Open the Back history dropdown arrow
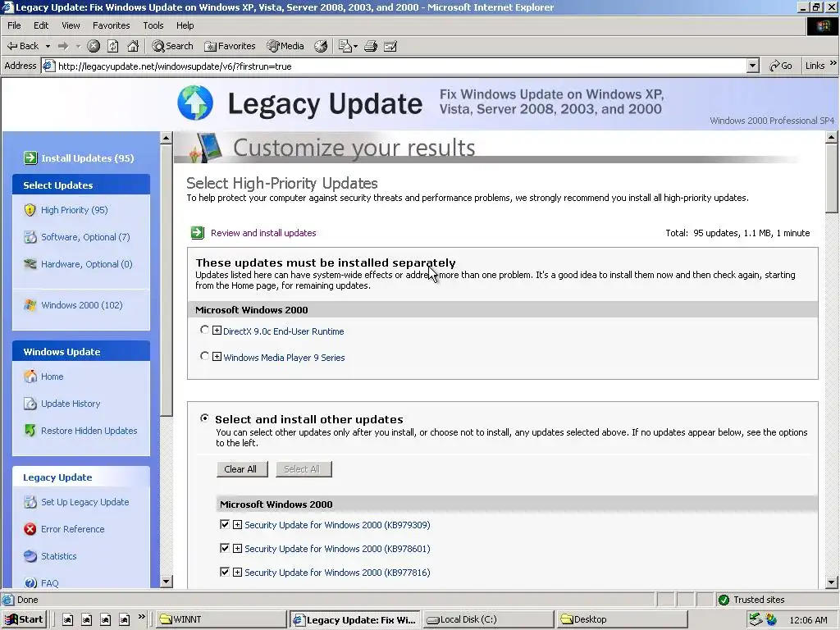This screenshot has height=630, width=840. coord(48,46)
